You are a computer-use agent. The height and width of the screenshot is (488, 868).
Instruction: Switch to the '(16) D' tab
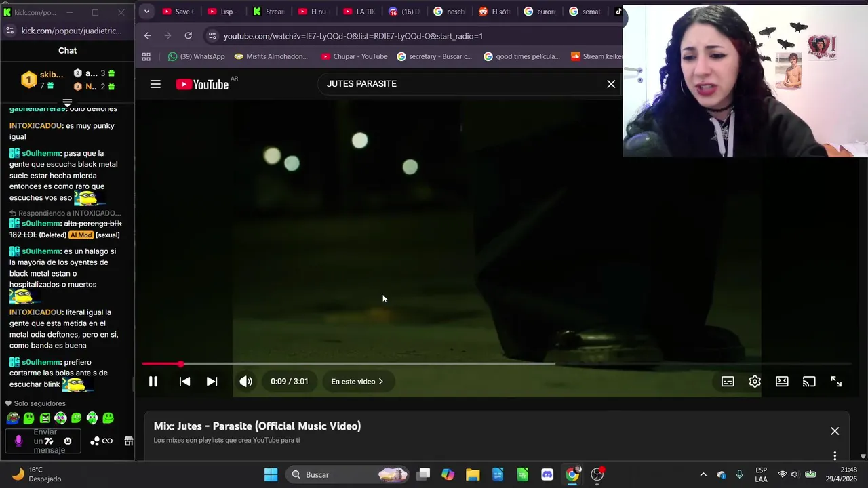tap(404, 12)
